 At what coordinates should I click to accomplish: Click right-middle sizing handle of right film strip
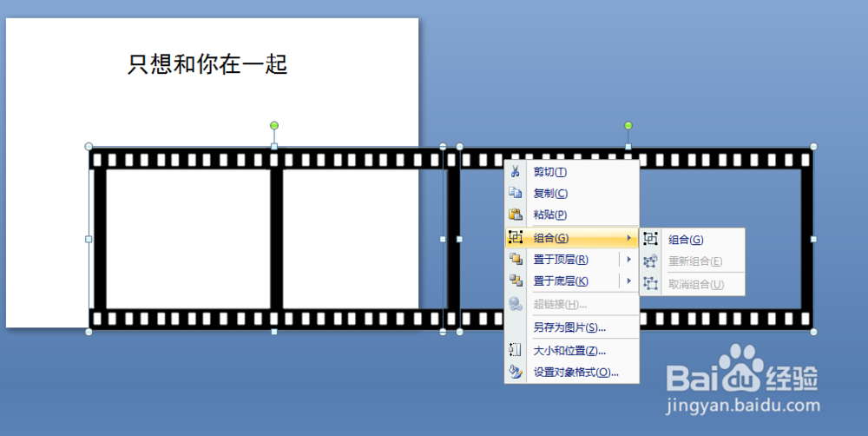tap(814, 240)
